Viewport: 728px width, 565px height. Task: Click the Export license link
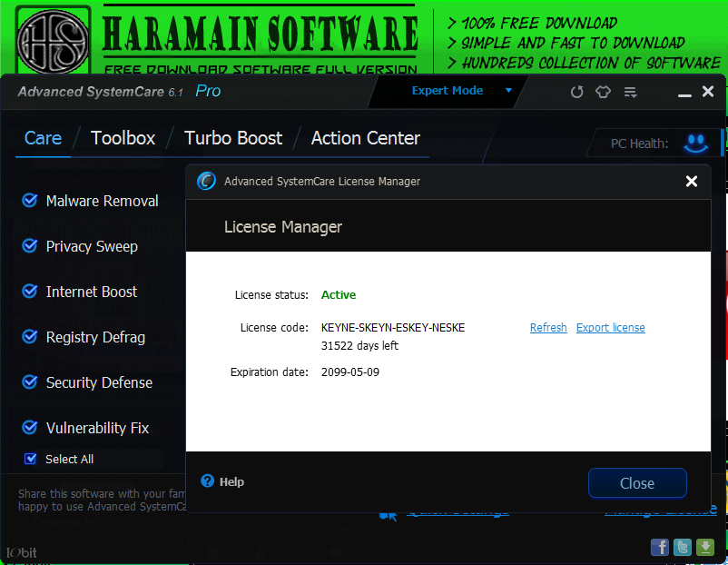[611, 328]
